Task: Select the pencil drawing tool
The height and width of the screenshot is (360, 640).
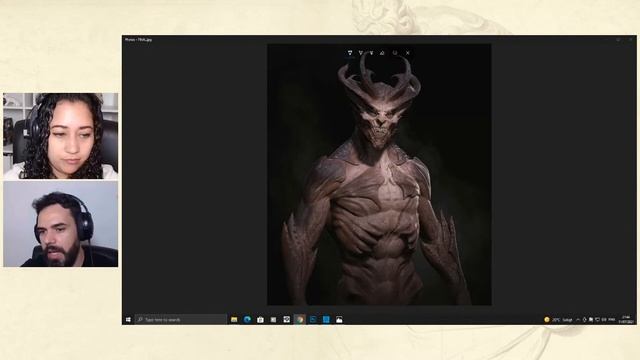Action: coord(361,53)
